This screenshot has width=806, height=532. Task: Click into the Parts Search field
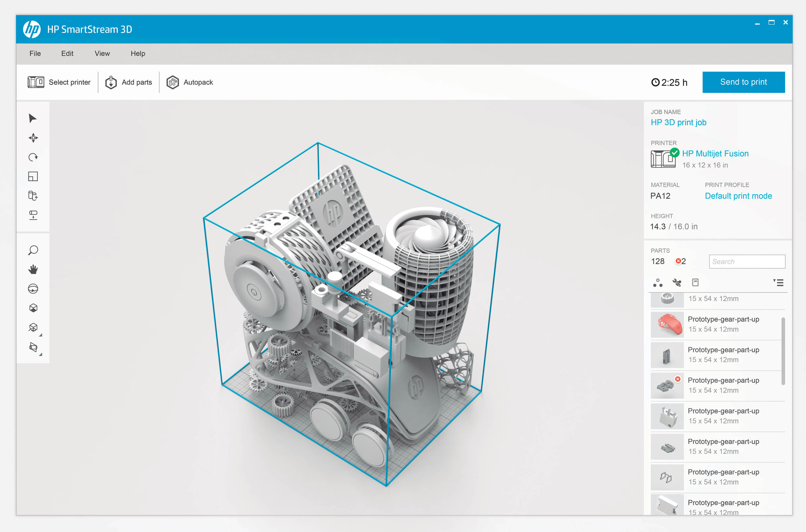click(747, 262)
